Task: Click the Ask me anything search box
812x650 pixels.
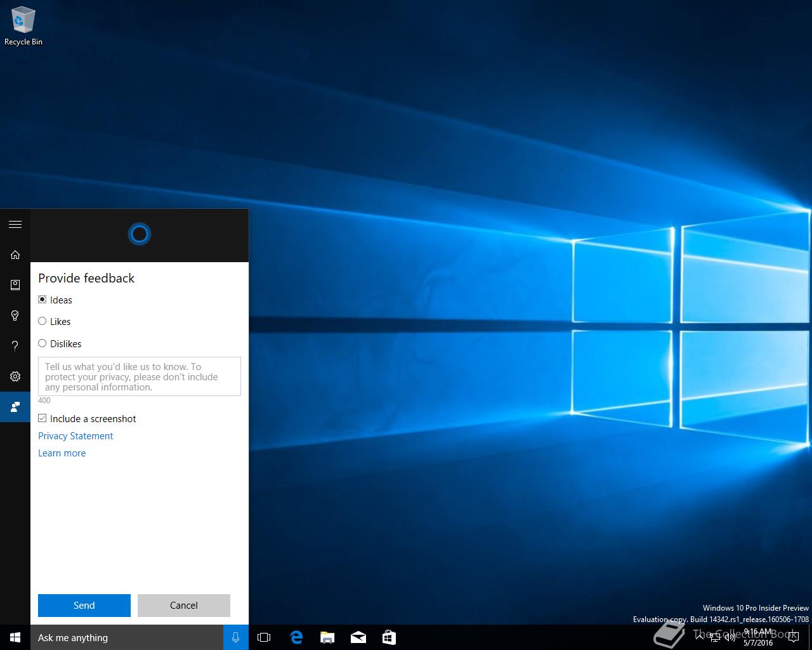Action: click(127, 637)
